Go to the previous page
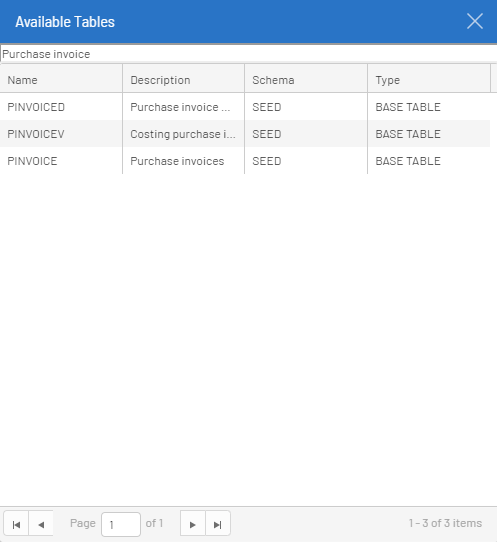The image size is (497, 542). coord(41,524)
